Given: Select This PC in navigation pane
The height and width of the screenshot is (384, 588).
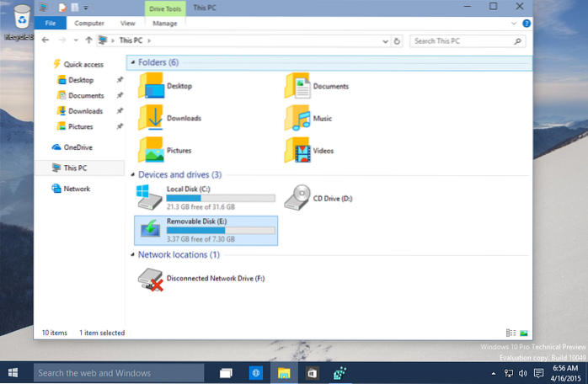Looking at the screenshot, I should [x=79, y=168].
